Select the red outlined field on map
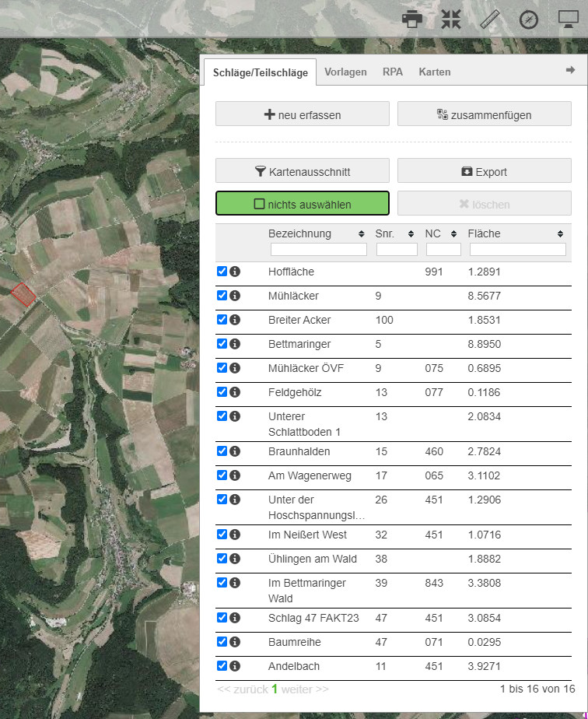Screen dimensions: 588x719 point(23,294)
